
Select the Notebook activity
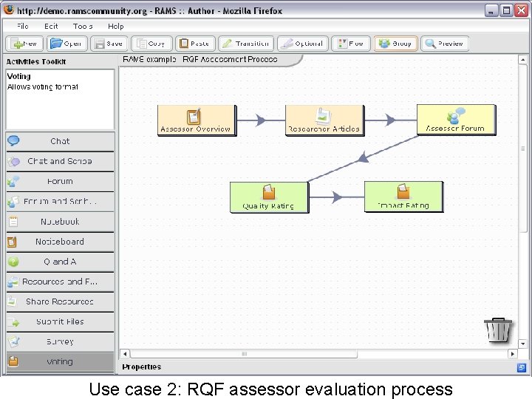click(60, 222)
